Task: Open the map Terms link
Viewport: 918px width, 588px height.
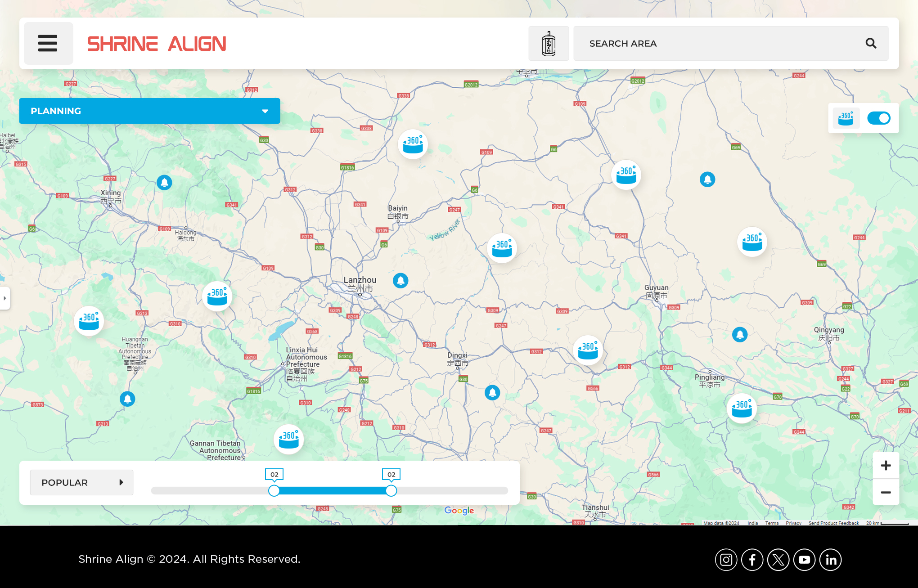Action: point(771,523)
